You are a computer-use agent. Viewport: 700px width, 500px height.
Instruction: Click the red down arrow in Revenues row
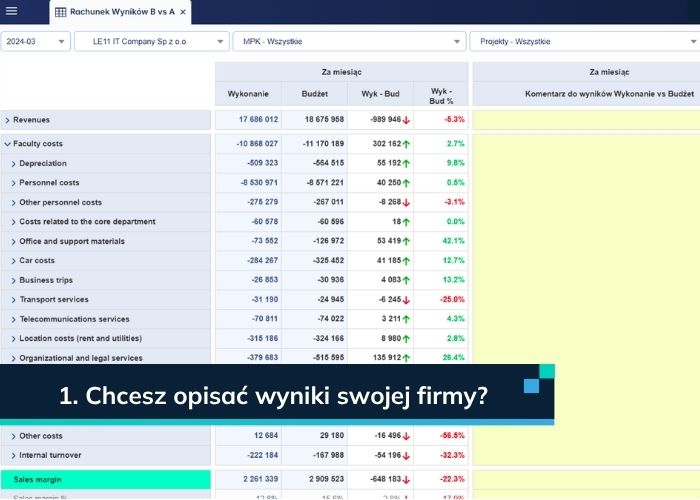coord(406,120)
